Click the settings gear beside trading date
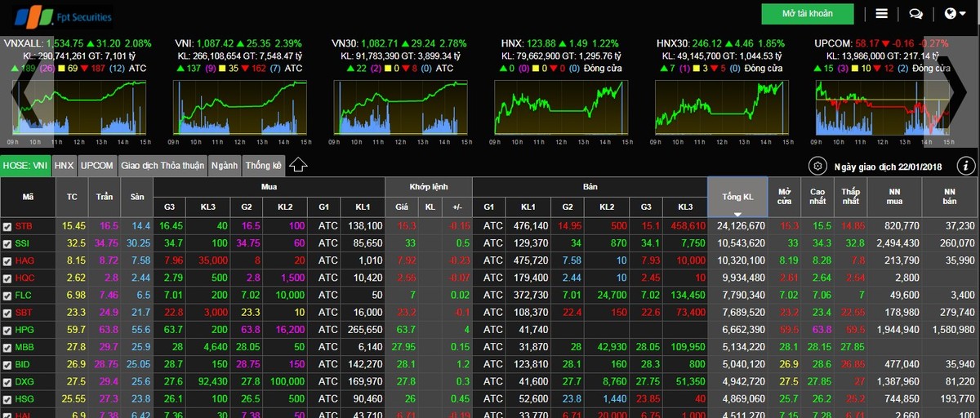Viewport: 980px width, 418px height. coord(816,166)
